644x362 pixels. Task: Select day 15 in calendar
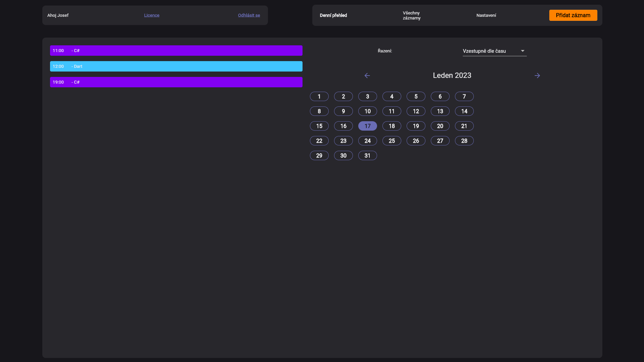tap(319, 126)
